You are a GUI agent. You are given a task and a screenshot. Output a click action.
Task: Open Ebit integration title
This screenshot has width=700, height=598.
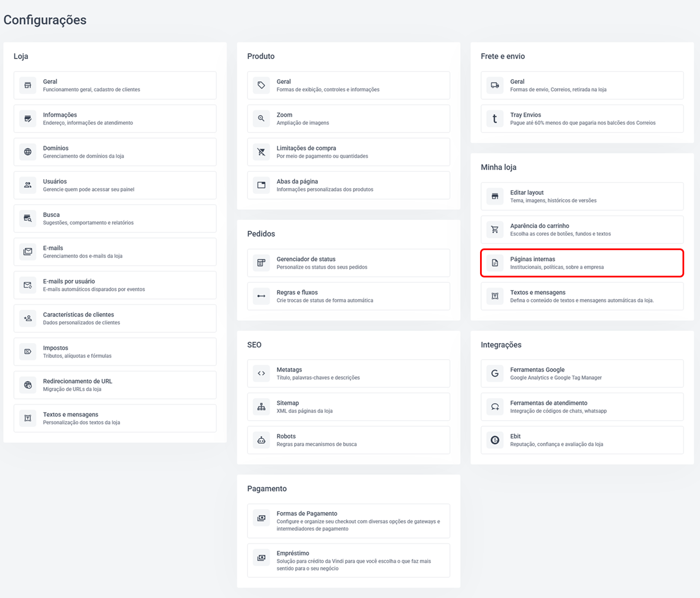point(515,436)
